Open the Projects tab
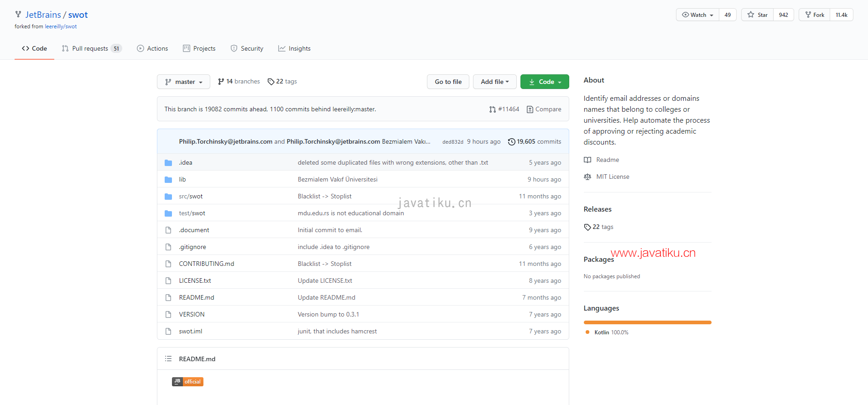 tap(199, 48)
